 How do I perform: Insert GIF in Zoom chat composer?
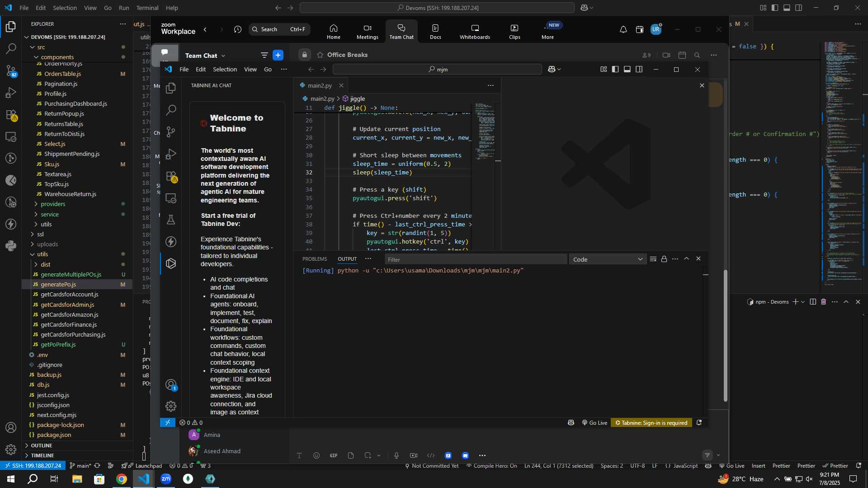(334, 455)
